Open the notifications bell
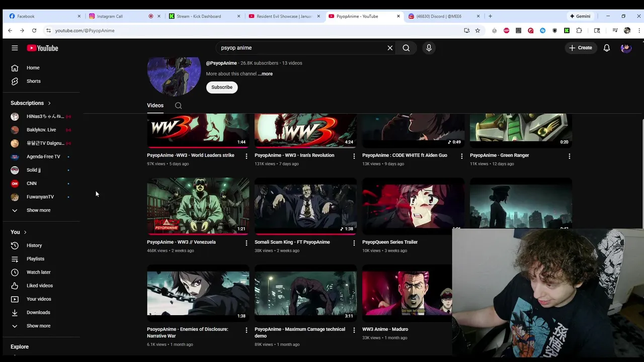Screen dimensions: 644x362 pos(607,48)
